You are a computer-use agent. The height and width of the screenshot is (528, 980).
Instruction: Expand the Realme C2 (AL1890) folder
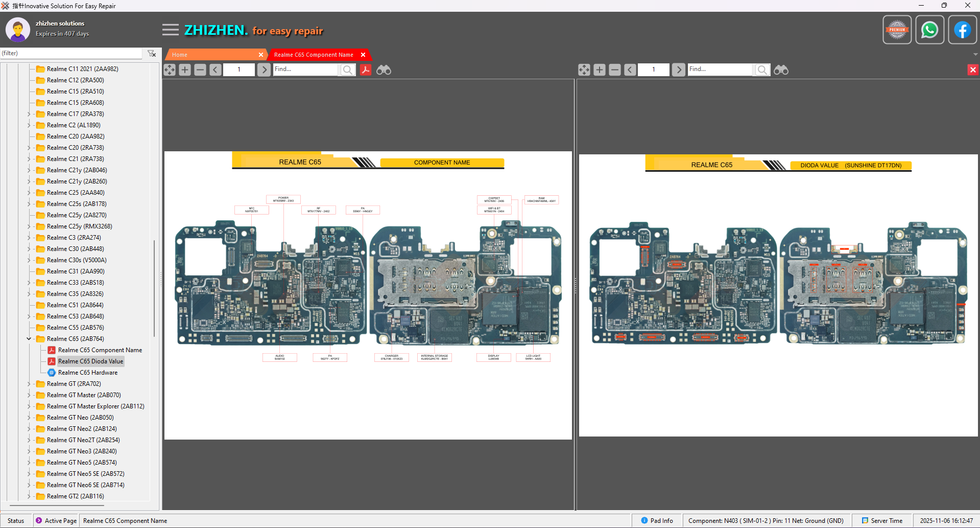[29, 125]
